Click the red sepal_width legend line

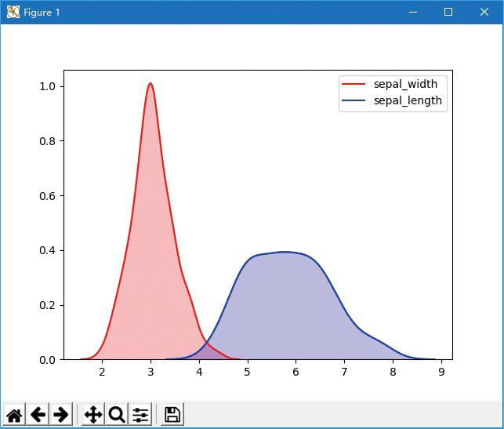point(354,84)
